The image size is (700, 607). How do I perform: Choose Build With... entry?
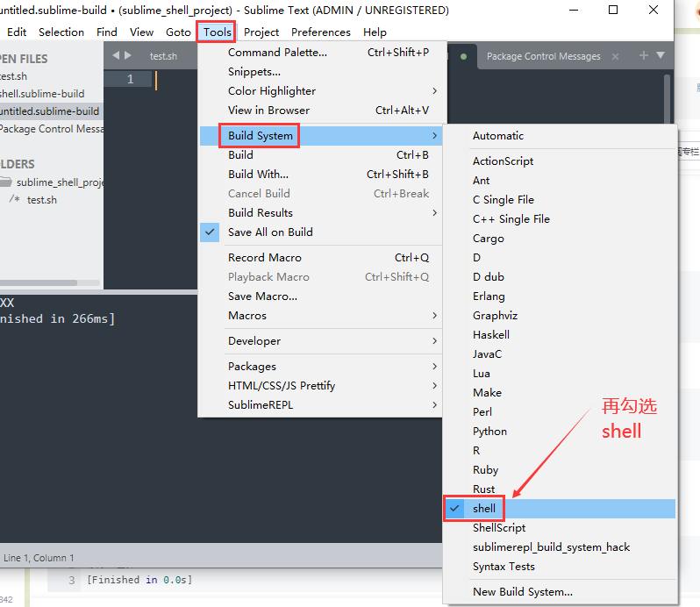click(x=320, y=174)
